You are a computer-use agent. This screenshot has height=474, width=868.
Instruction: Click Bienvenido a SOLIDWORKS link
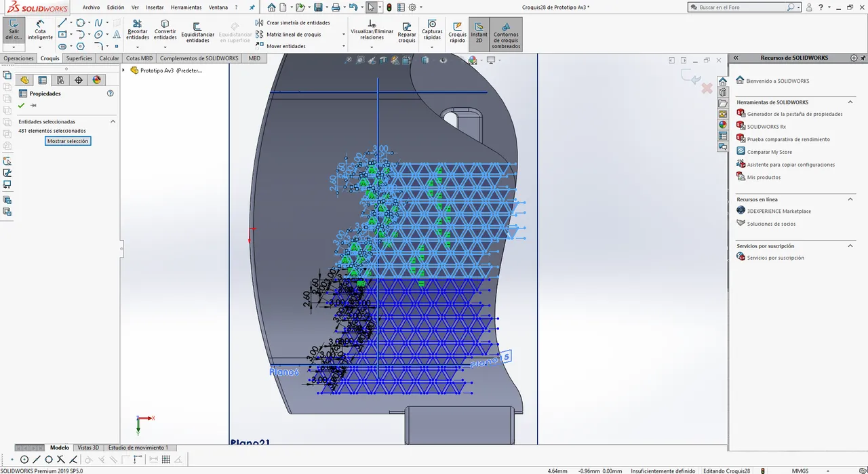click(x=777, y=81)
